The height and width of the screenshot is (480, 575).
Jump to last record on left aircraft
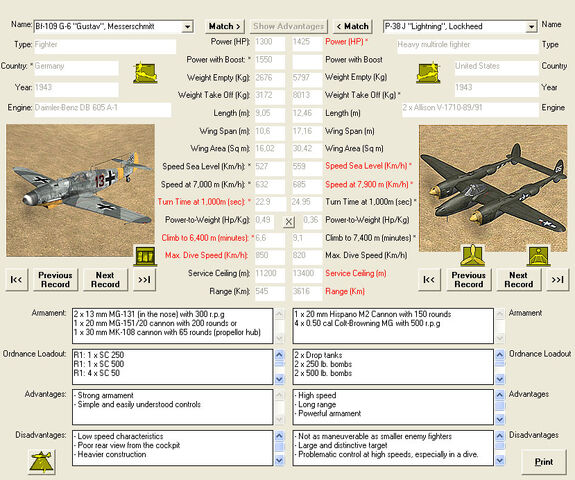click(144, 280)
